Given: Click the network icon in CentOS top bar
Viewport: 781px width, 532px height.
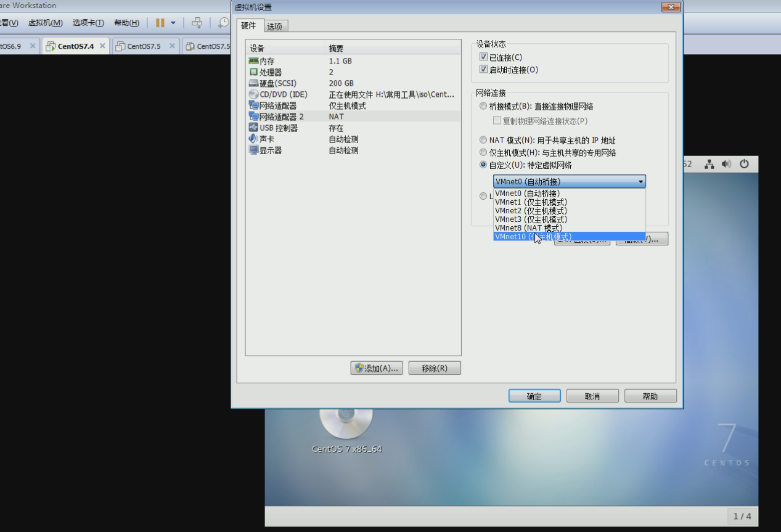Looking at the screenshot, I should pyautogui.click(x=709, y=164).
